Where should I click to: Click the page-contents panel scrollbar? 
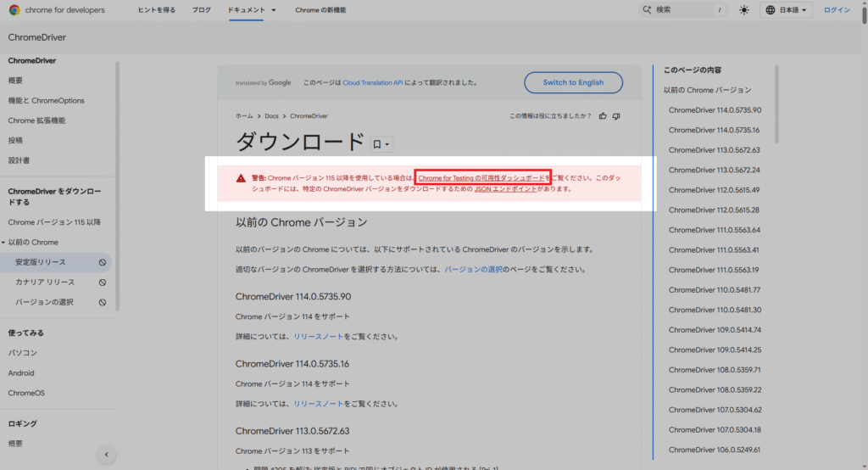pyautogui.click(x=776, y=104)
